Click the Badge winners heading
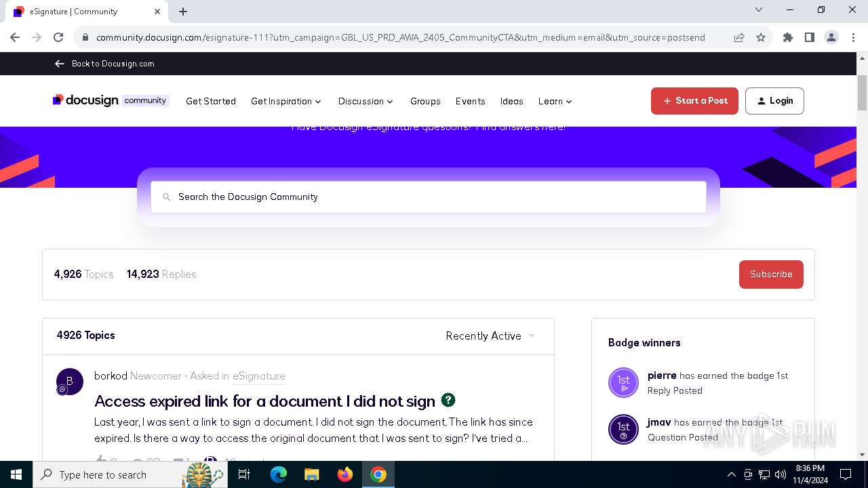Image resolution: width=868 pixels, height=488 pixels. (644, 343)
